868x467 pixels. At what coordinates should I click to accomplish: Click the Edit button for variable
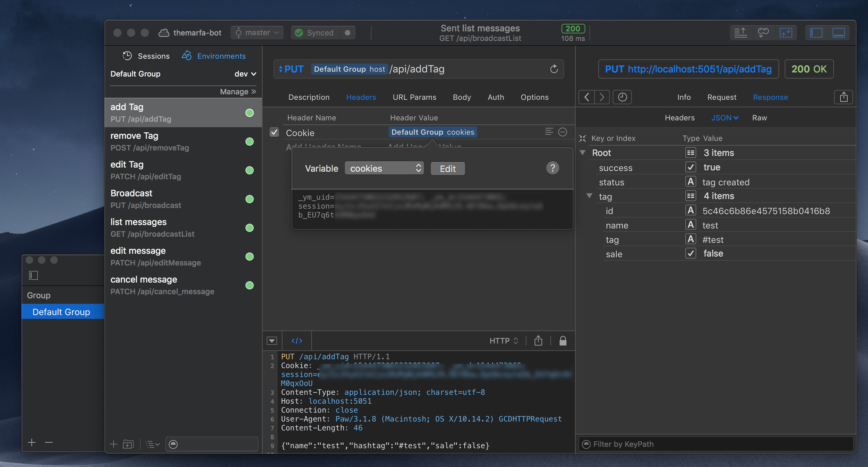pos(447,169)
